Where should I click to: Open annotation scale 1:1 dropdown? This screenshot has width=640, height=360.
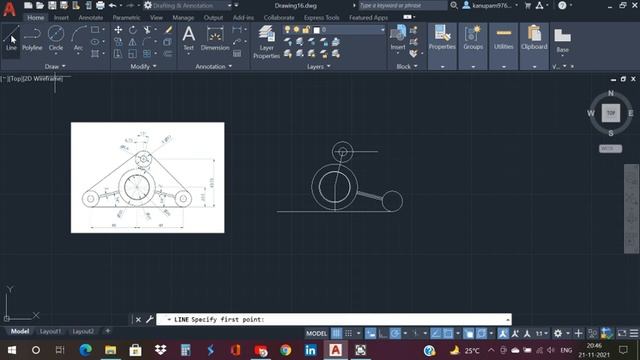coord(541,333)
